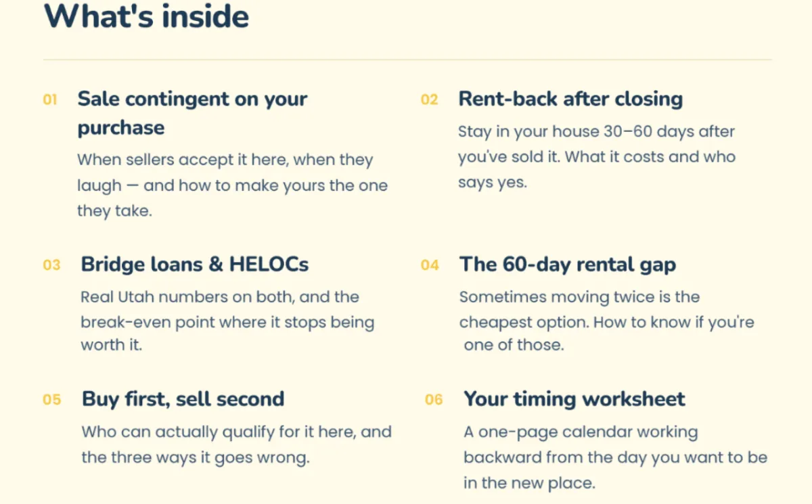Select the 02 number badge
Viewport: 812px width, 504px height.
(430, 100)
